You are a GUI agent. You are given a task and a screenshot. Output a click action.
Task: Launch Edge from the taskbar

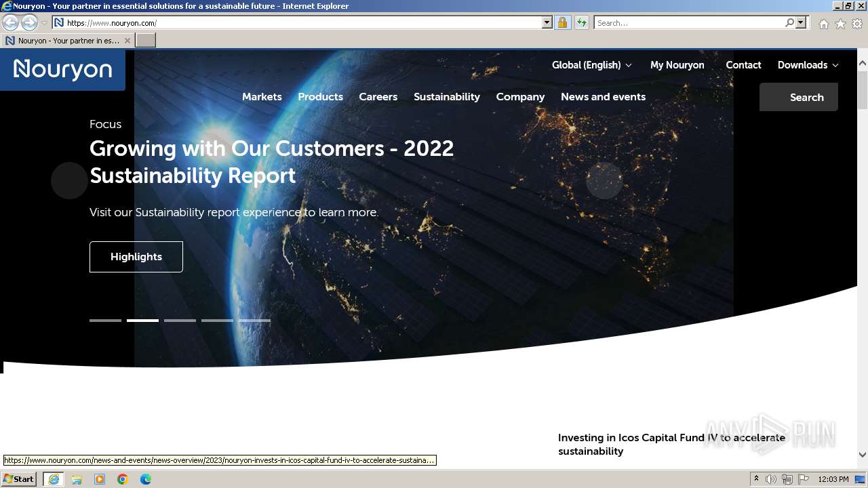click(146, 479)
